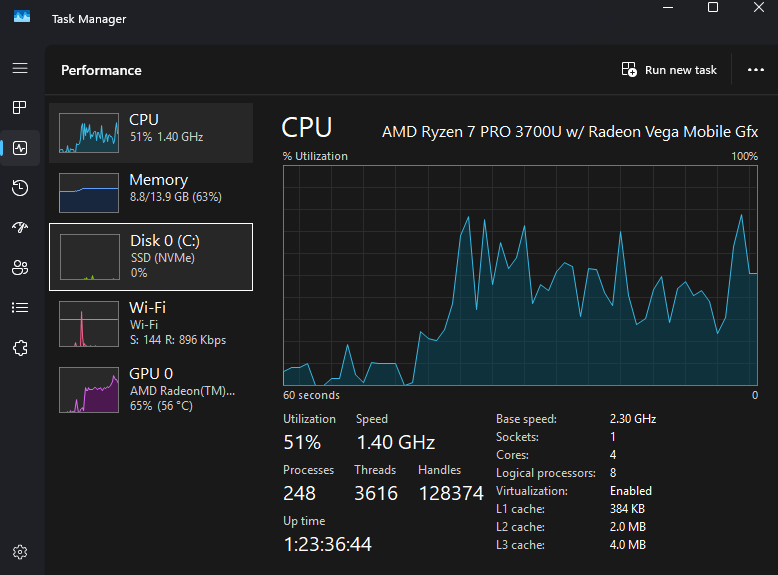
Task: Click the L1 cache value 384 KB
Action: [x=627, y=509]
